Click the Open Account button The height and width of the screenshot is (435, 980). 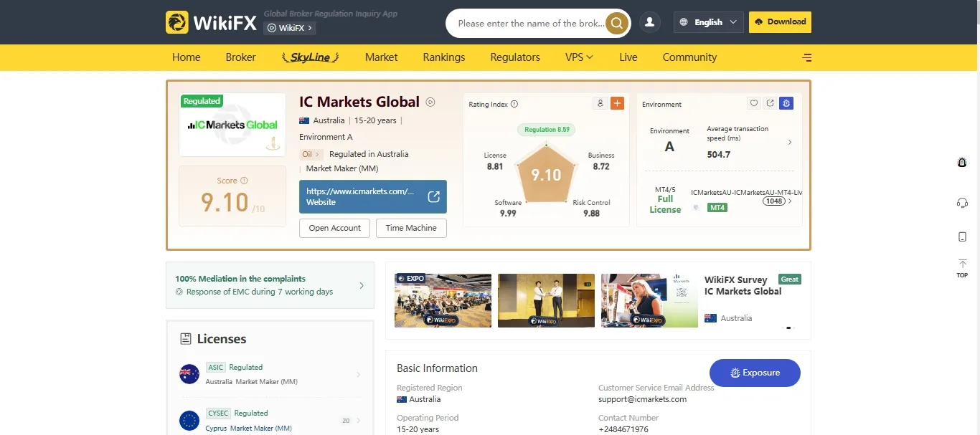coord(335,228)
